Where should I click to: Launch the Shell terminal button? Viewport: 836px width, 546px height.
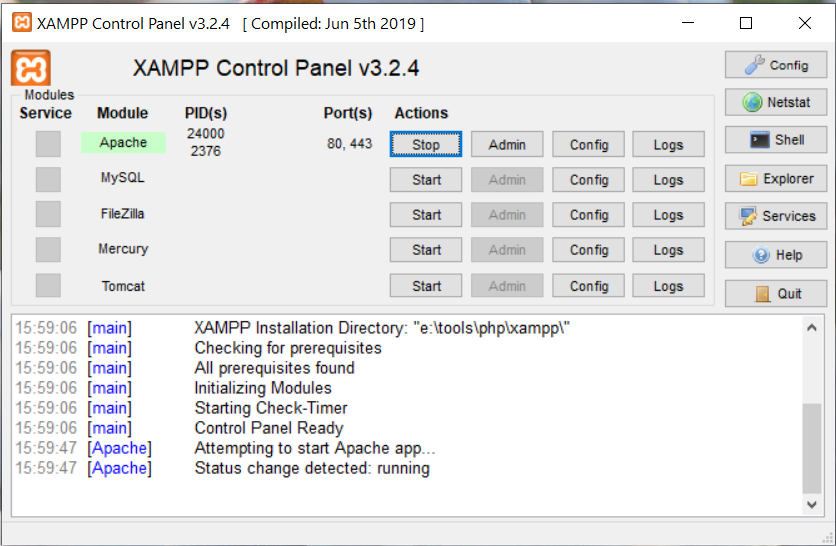pos(776,140)
